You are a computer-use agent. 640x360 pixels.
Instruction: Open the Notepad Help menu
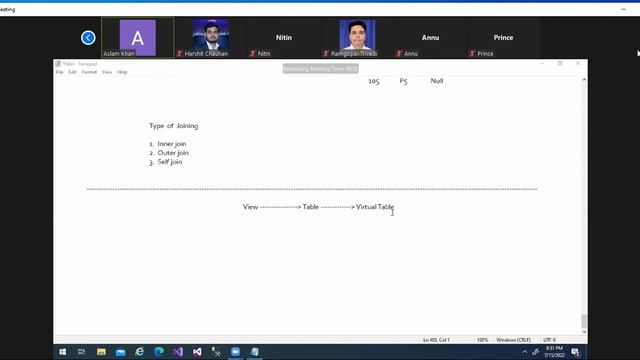click(x=122, y=72)
